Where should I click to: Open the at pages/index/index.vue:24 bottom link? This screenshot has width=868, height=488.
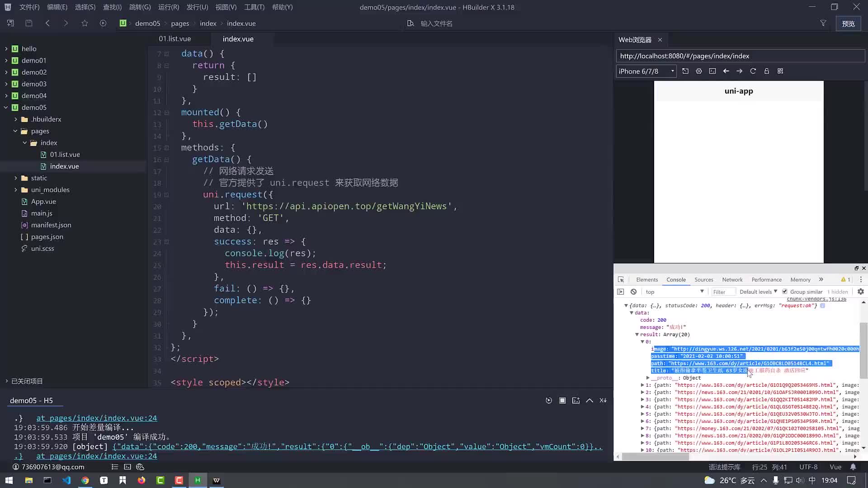click(x=96, y=456)
